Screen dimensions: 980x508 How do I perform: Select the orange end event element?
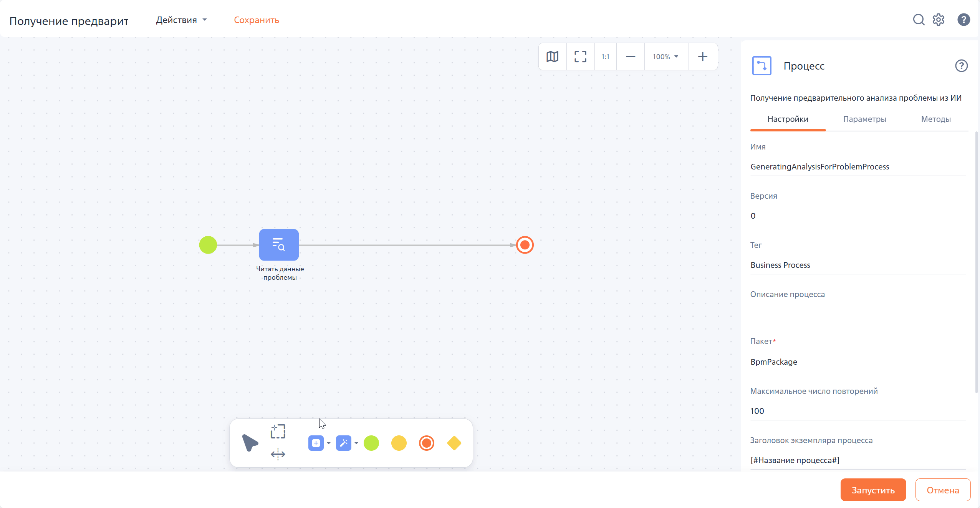point(426,443)
